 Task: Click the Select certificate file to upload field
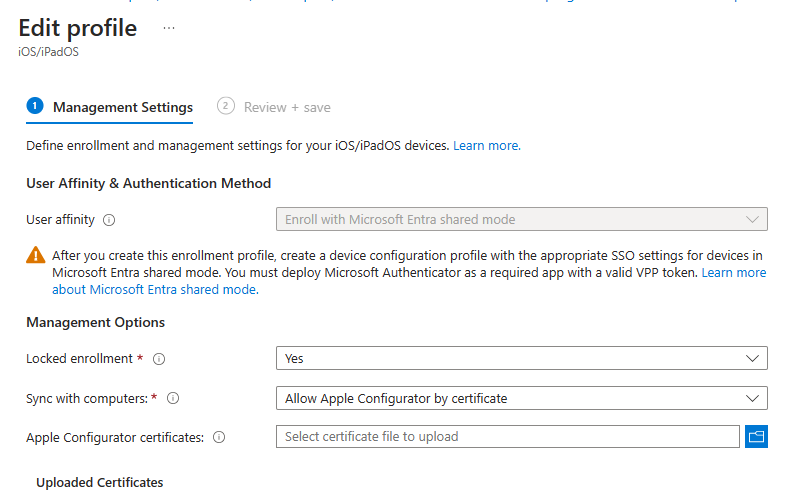[x=508, y=436]
